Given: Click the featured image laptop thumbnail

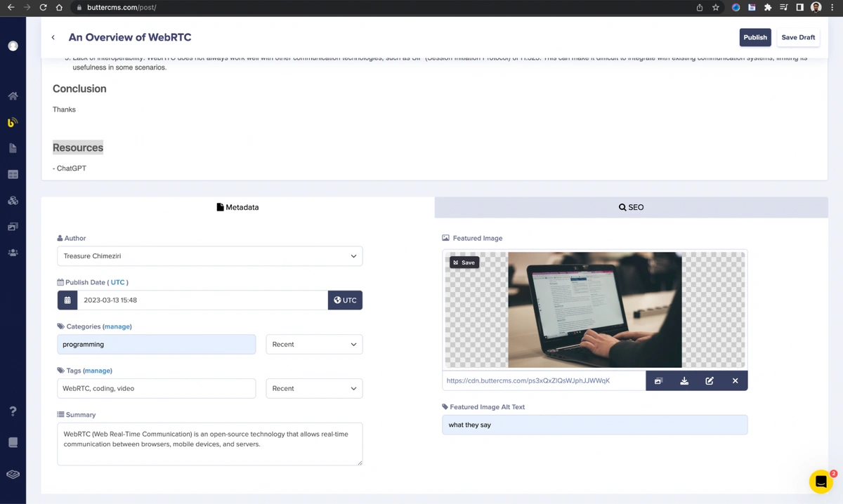Looking at the screenshot, I should tap(594, 310).
